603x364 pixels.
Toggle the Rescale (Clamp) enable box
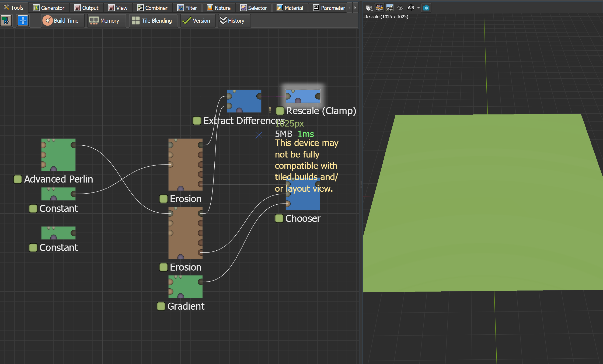point(280,111)
